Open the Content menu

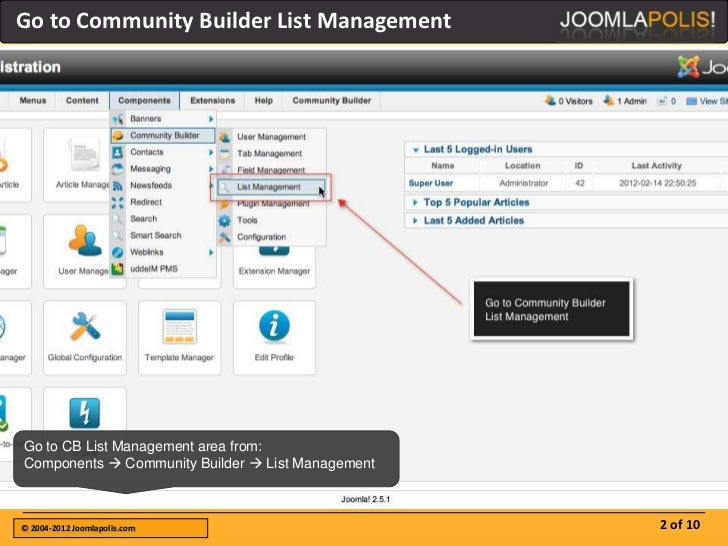tap(82, 100)
